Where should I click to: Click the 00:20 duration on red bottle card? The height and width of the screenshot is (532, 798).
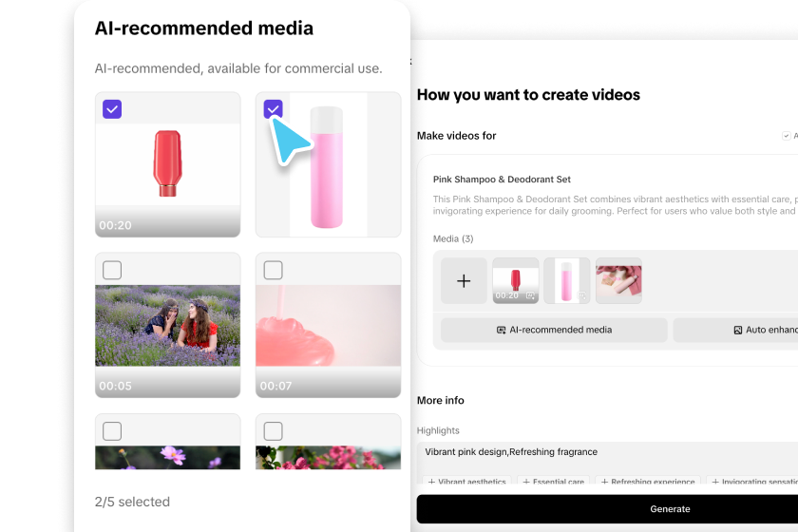click(x=115, y=225)
